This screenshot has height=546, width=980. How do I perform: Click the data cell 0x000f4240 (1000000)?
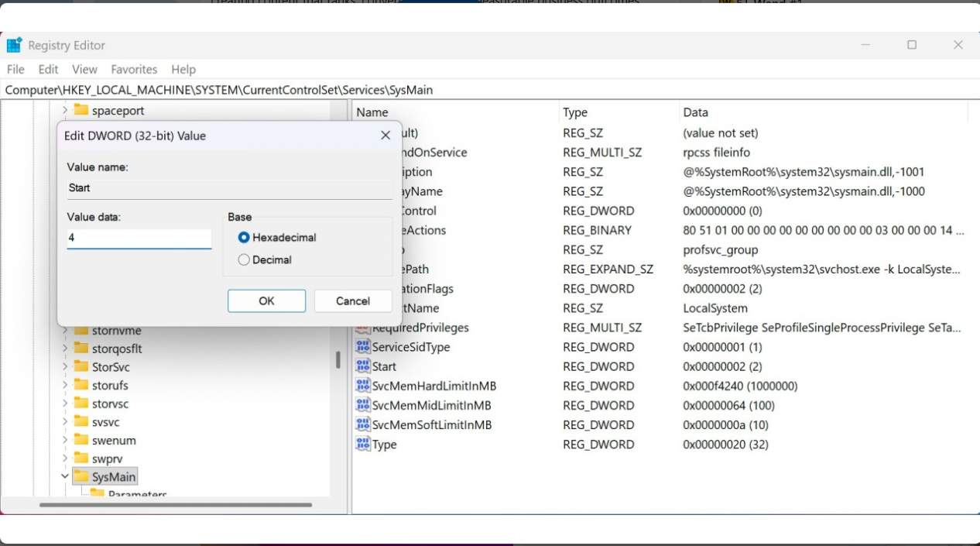(740, 386)
